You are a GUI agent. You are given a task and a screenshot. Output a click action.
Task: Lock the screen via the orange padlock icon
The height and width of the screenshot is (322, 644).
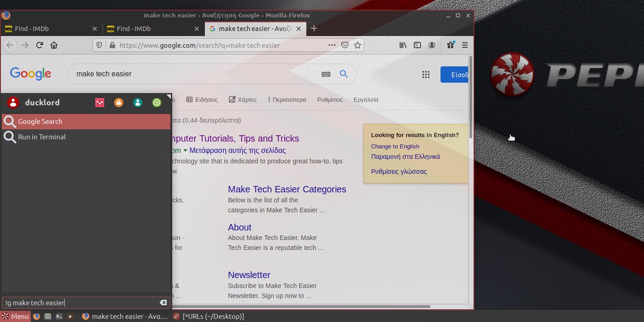coord(119,102)
